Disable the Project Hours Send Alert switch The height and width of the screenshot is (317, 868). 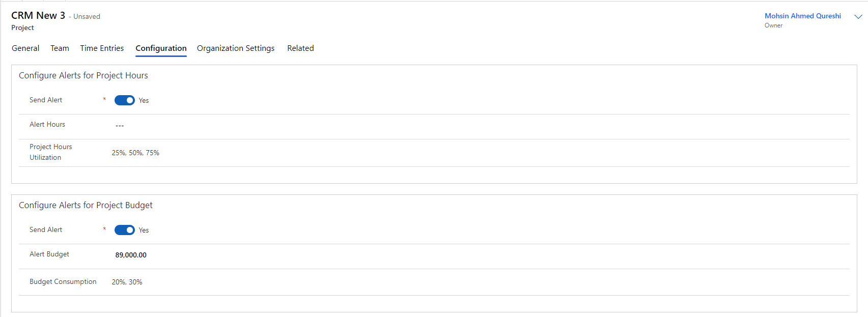click(x=124, y=100)
